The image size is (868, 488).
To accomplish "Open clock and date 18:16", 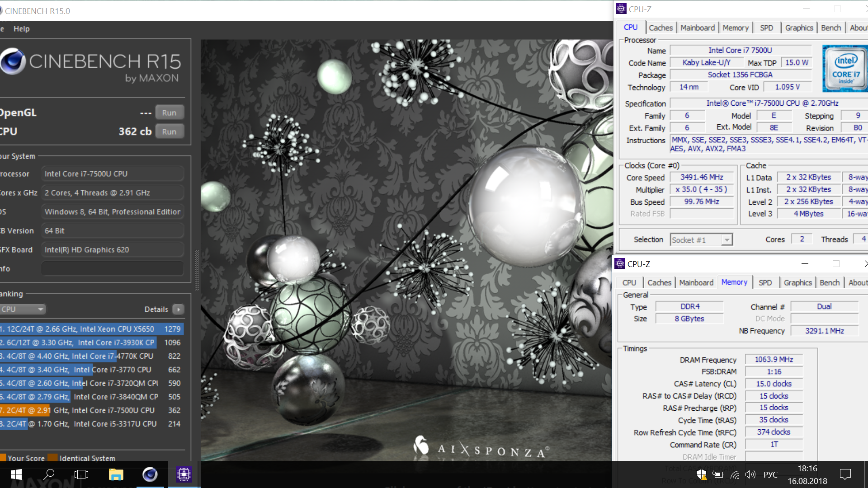I will coord(807,474).
